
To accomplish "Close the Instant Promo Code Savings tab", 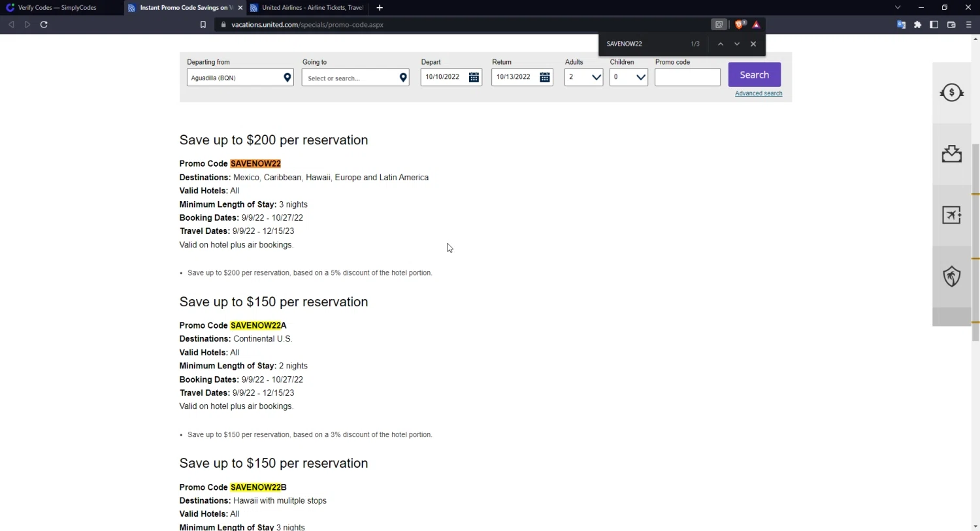I will pos(240,8).
